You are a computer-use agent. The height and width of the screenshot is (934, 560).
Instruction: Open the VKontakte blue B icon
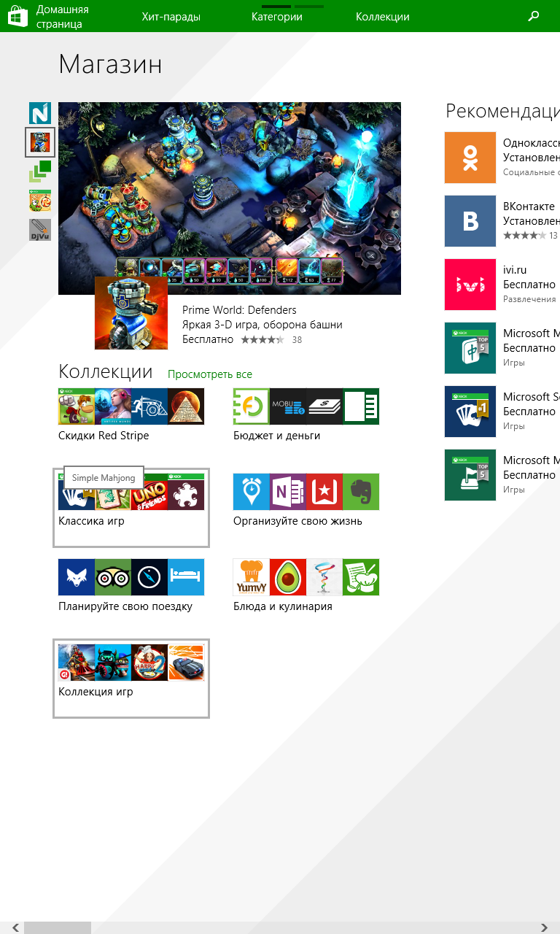(470, 221)
